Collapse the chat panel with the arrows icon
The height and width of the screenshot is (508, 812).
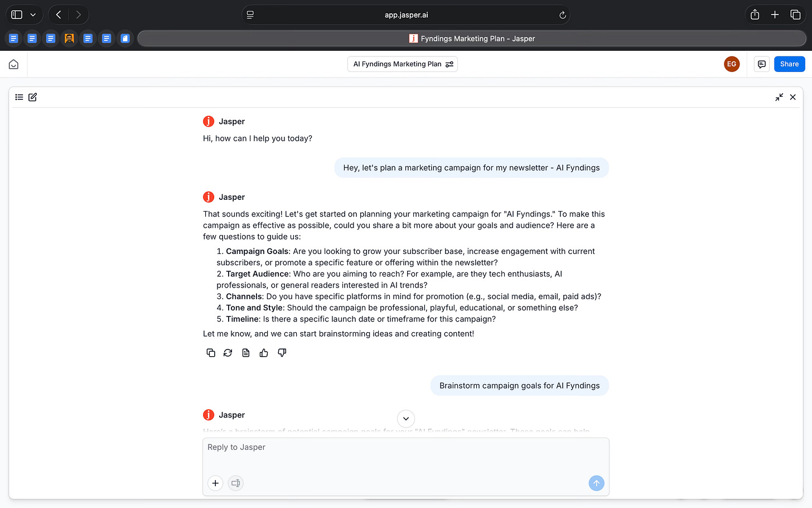pyautogui.click(x=779, y=97)
